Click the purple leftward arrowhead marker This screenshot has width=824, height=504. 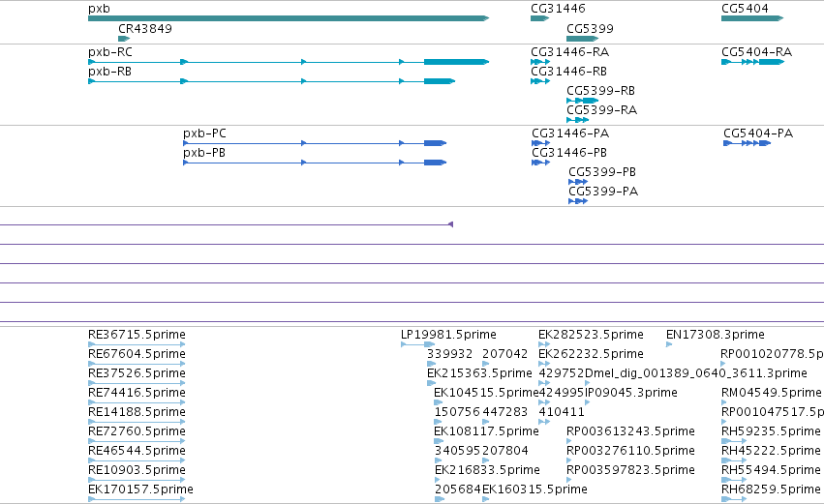pos(450,224)
